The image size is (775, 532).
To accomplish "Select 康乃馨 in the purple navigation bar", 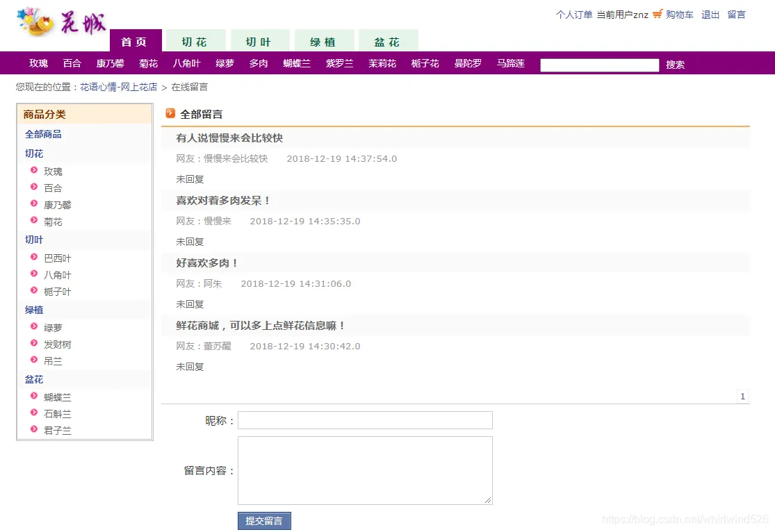I will (x=111, y=63).
